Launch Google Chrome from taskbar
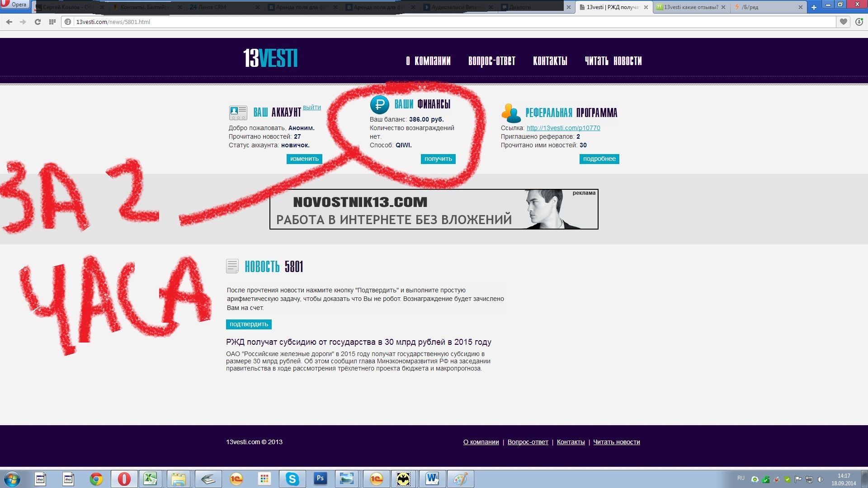 [96, 479]
